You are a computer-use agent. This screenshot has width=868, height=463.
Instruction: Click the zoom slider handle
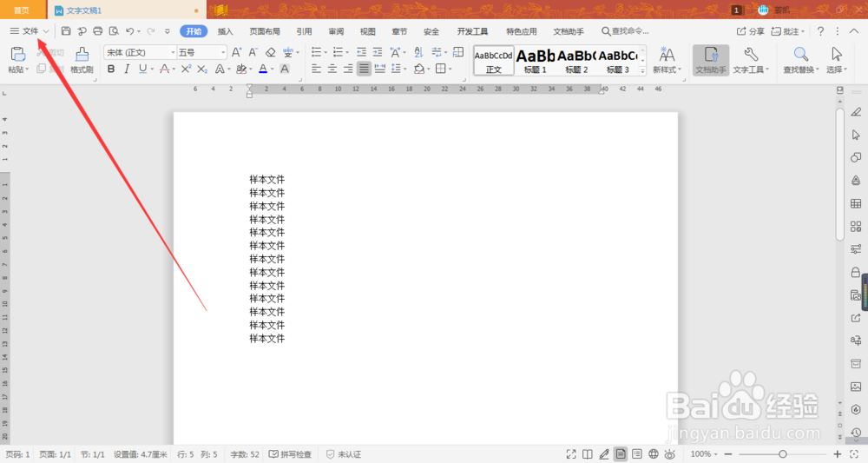783,454
